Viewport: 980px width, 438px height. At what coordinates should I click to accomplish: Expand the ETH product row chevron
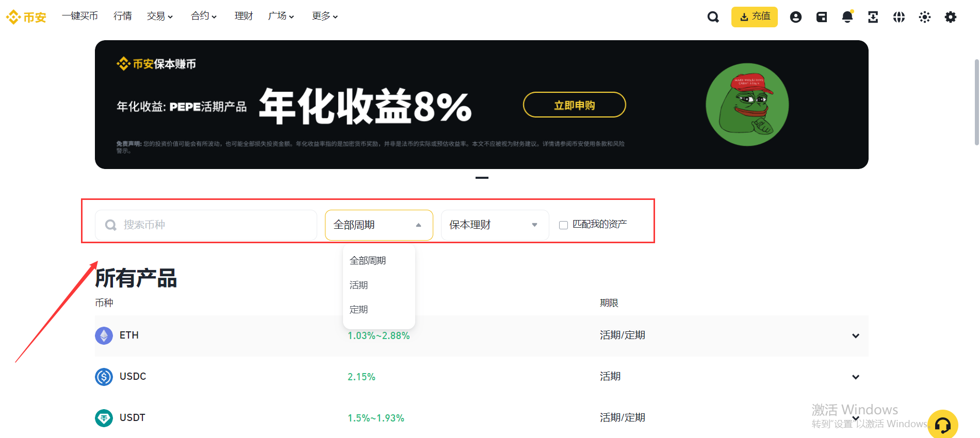(855, 336)
